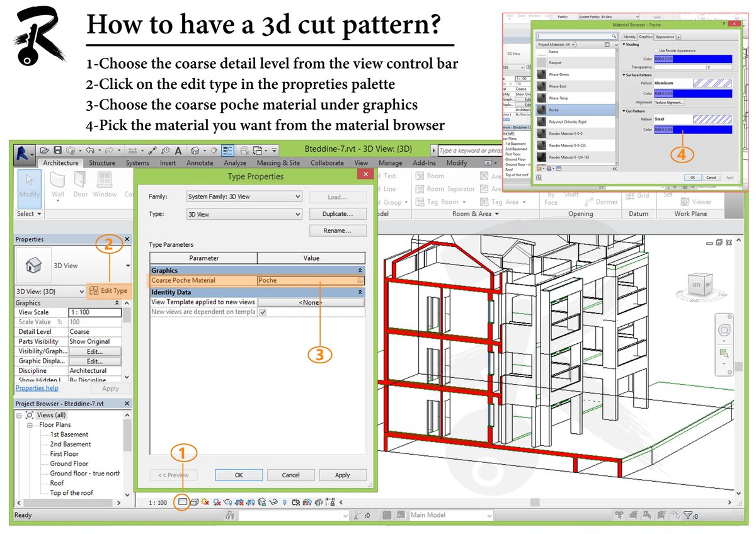The width and height of the screenshot is (756, 534).
Task: Select the Wall tool in Architecture ribbon
Action: pos(58,185)
